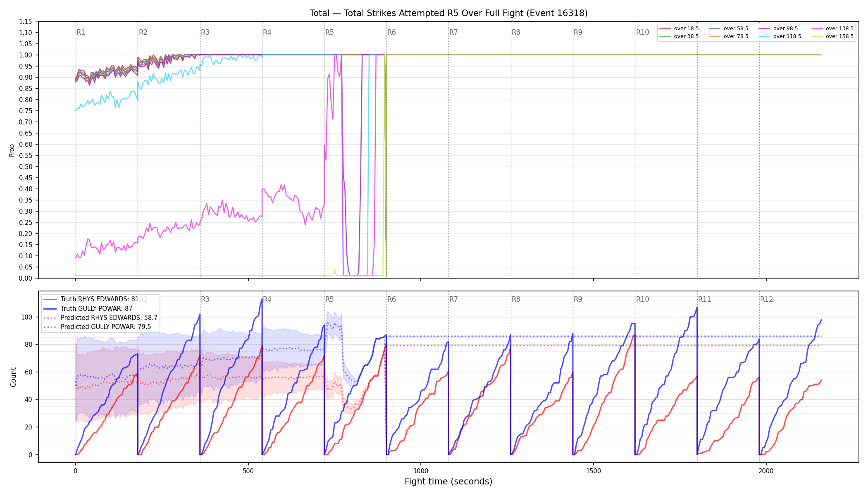
Task: Click the R6 round label in the count chart
Action: [391, 299]
